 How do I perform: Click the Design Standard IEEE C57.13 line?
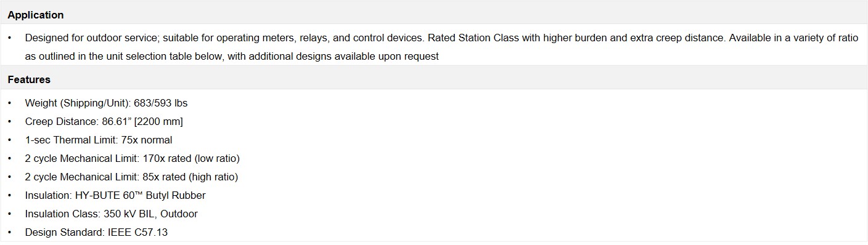pos(96,232)
